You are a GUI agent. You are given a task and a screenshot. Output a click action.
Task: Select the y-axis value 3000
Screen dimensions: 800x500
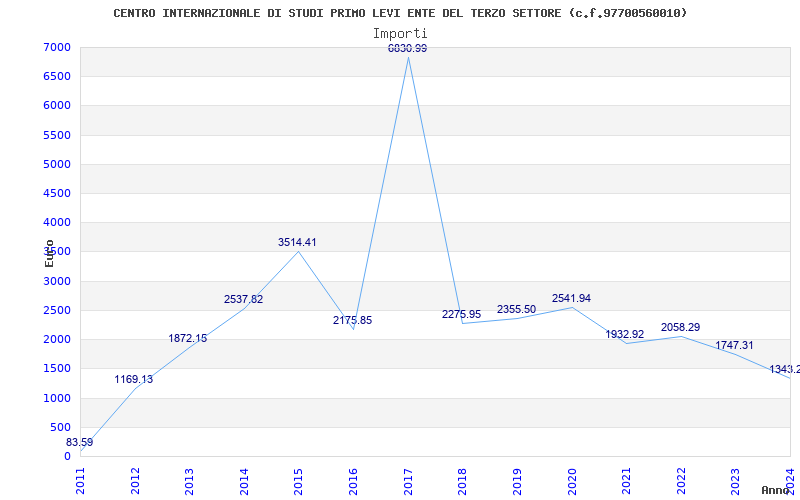tap(57, 281)
